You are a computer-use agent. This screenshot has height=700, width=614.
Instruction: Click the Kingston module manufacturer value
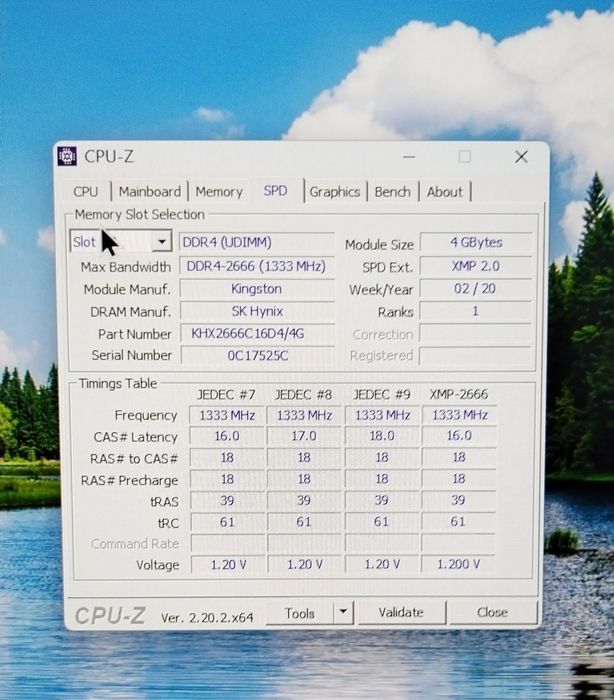257,289
